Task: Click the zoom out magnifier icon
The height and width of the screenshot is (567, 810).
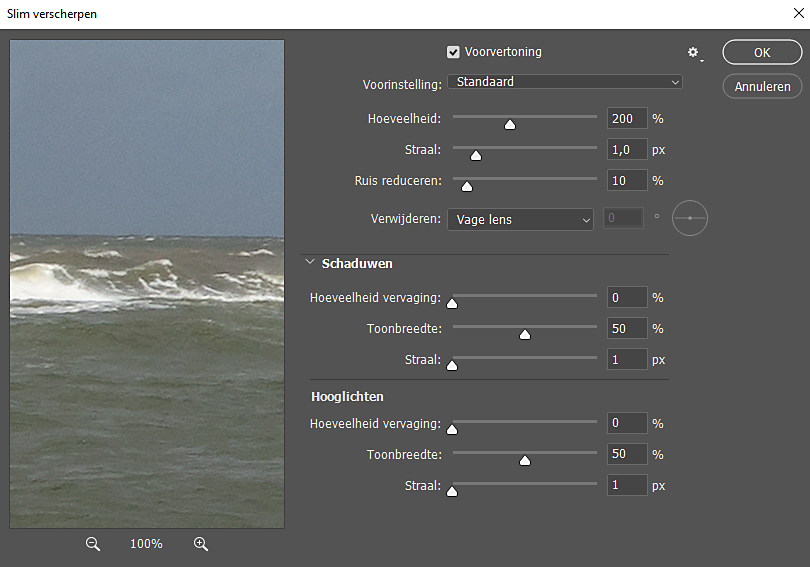Action: pyautogui.click(x=93, y=544)
